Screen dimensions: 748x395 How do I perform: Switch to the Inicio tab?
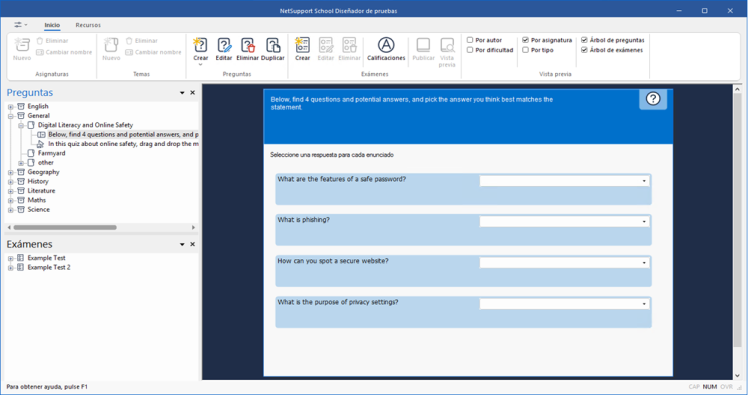(52, 25)
